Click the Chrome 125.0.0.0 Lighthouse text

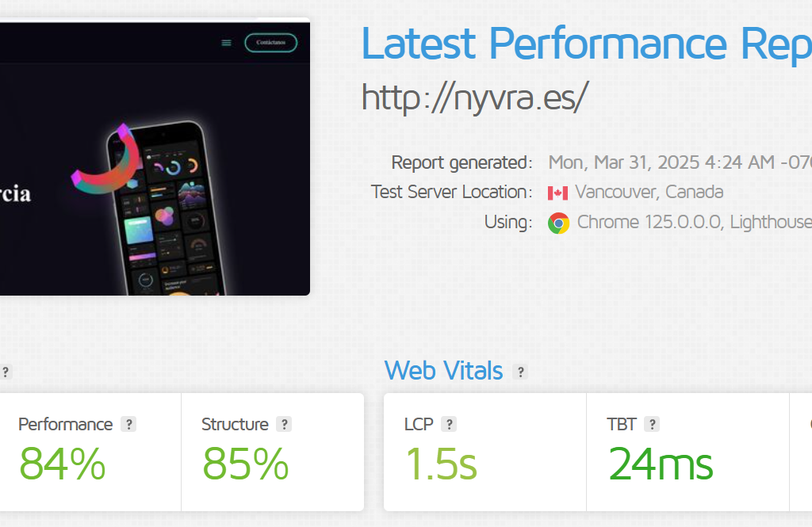(x=695, y=222)
